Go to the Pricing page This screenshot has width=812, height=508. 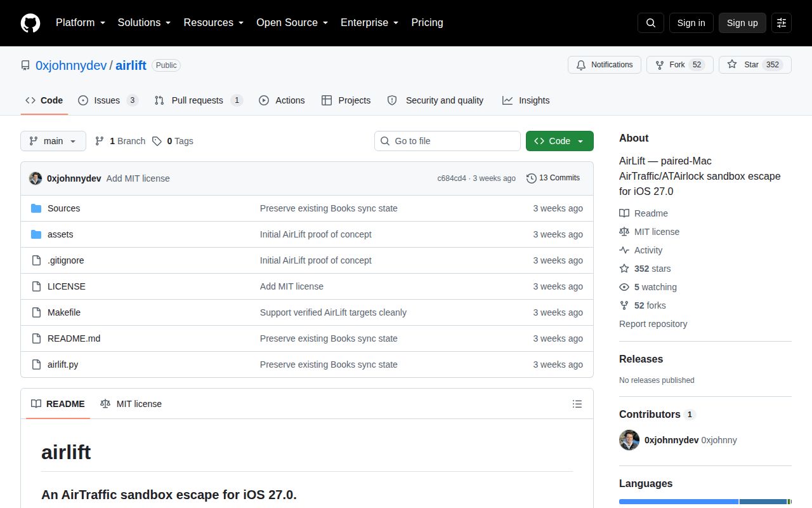[x=427, y=23]
